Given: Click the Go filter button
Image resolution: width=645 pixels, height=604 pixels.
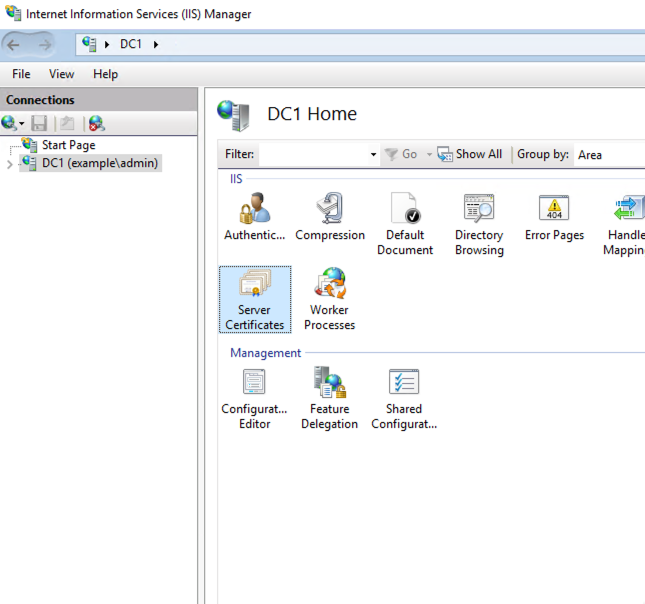Looking at the screenshot, I should click(x=401, y=154).
